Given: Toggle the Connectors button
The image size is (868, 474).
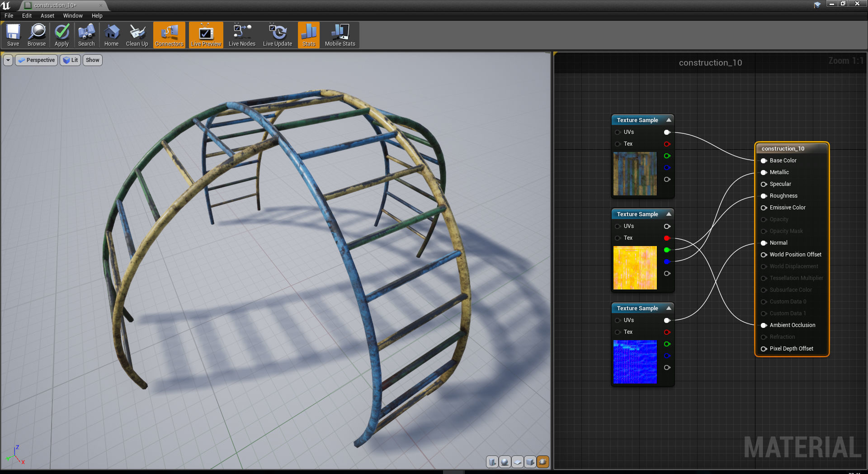Looking at the screenshot, I should point(169,35).
